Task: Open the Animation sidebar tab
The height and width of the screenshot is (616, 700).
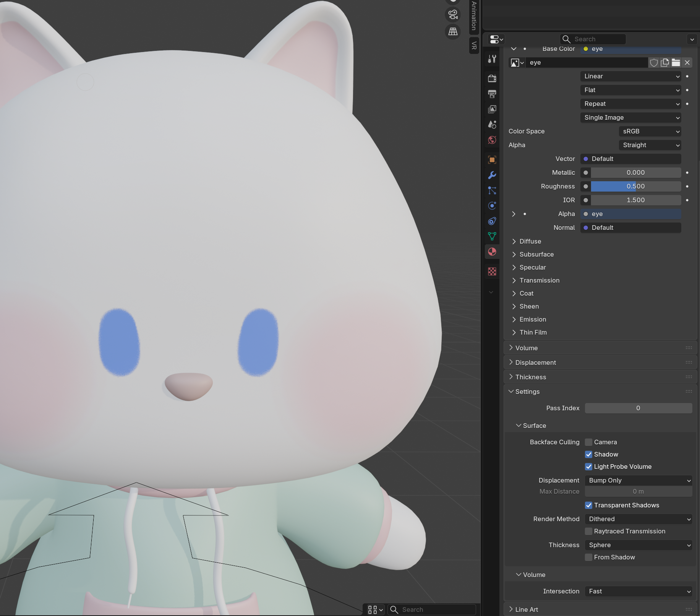Action: click(474, 16)
